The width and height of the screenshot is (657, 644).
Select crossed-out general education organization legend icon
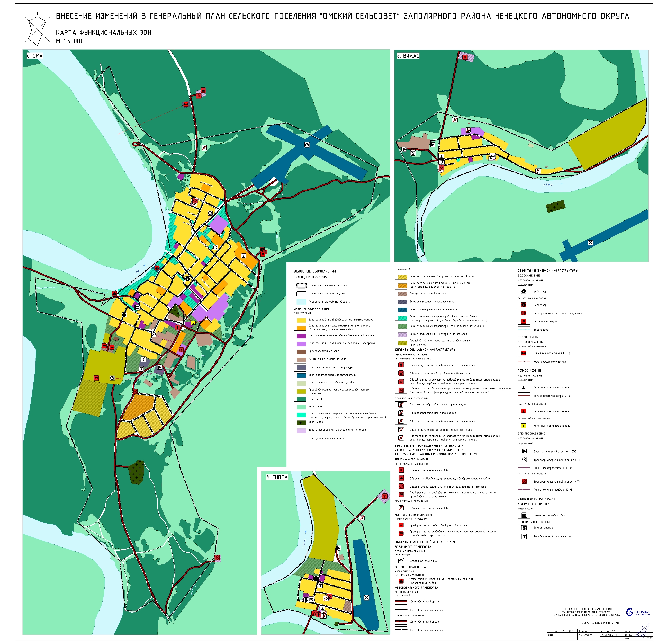click(x=401, y=413)
